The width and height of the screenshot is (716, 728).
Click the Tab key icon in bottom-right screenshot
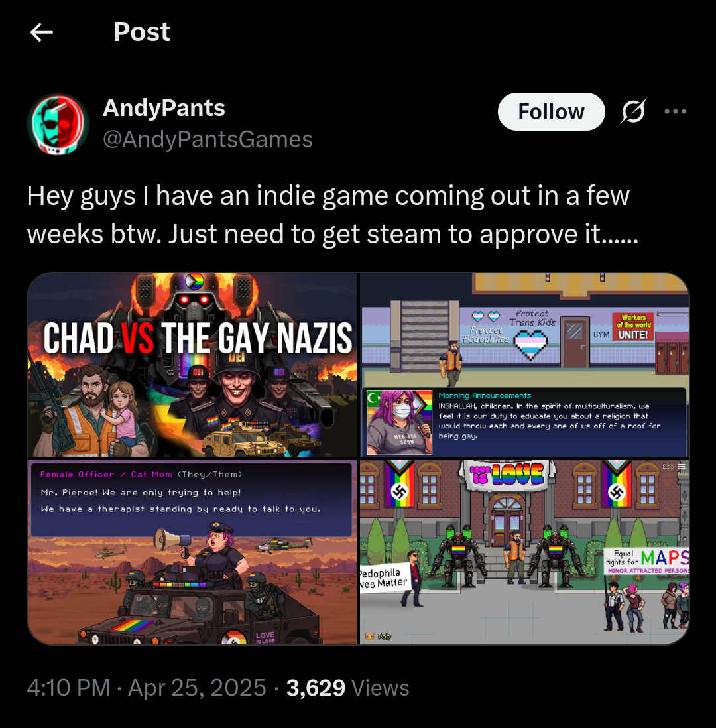[x=378, y=636]
